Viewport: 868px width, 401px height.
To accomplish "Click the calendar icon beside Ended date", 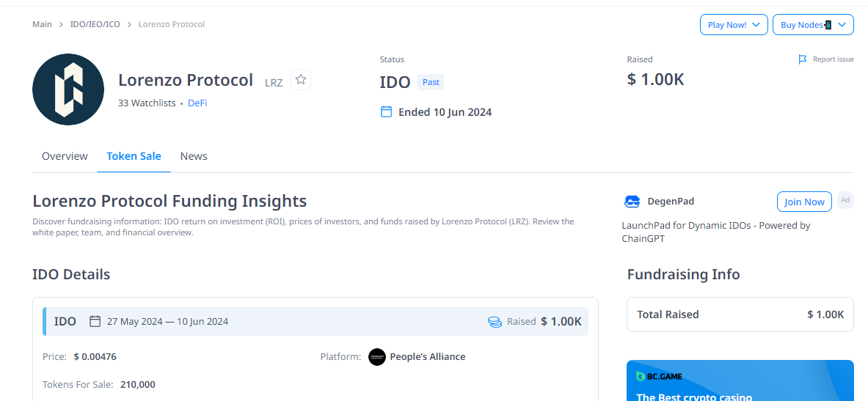I will [x=387, y=111].
